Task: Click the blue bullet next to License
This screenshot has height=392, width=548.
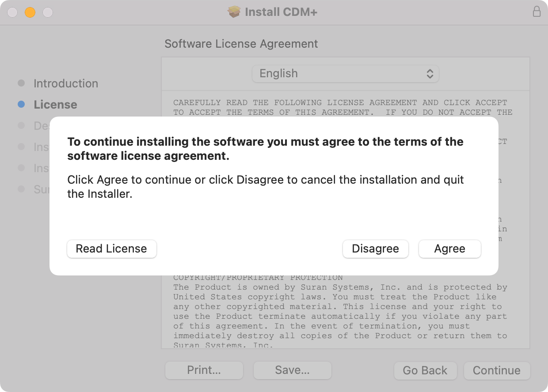Action: click(21, 105)
